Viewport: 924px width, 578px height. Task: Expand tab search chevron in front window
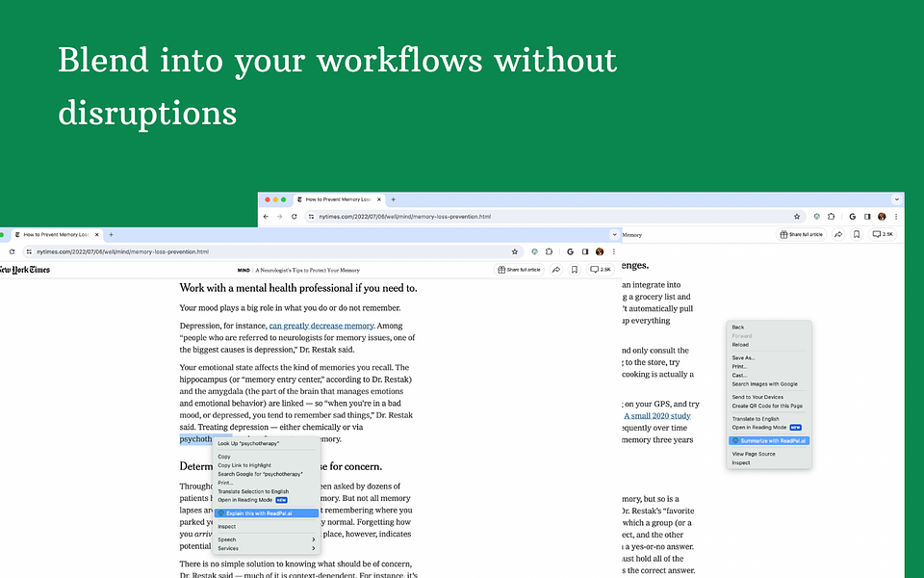[x=615, y=235]
